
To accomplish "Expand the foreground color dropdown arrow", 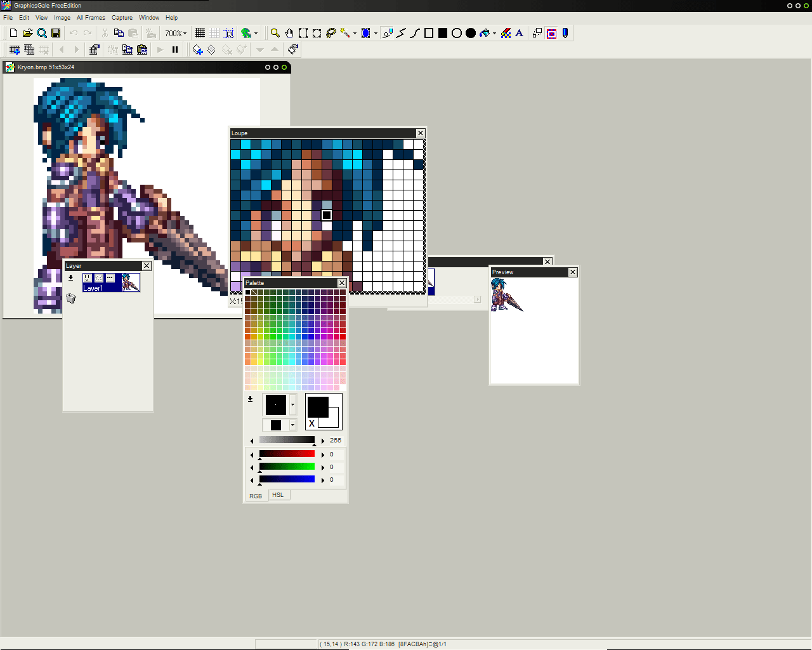I will pos(292,404).
